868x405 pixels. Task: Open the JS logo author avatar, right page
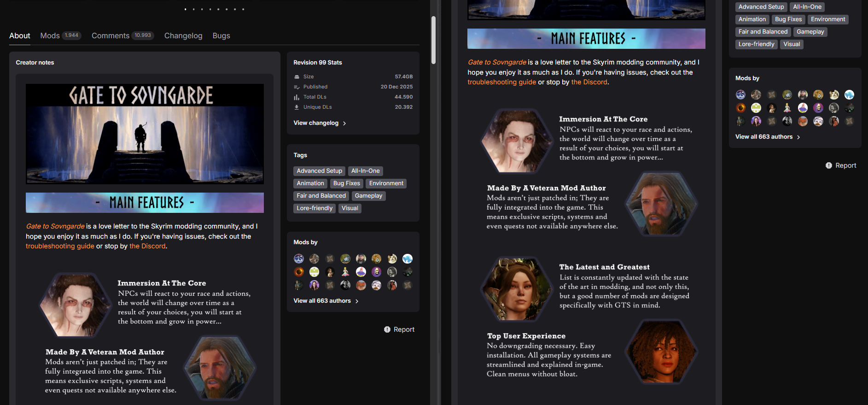740,94
